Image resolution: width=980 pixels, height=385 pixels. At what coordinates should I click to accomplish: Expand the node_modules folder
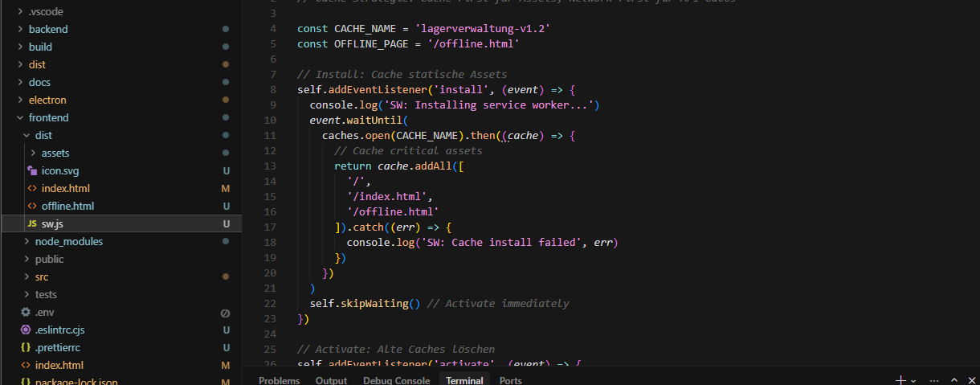tap(27, 241)
